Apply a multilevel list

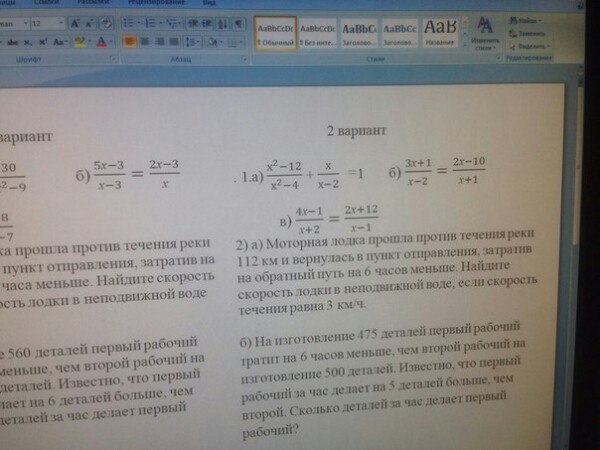(x=173, y=24)
